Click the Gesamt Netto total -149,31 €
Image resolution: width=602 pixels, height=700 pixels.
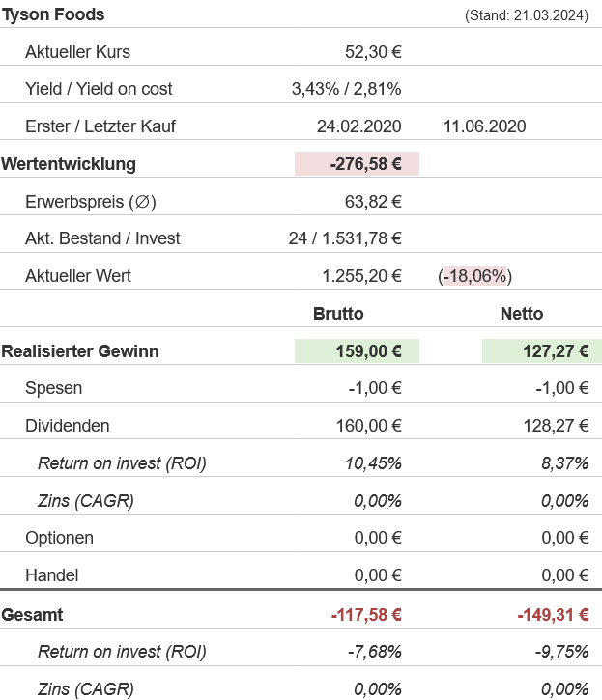pos(553,614)
